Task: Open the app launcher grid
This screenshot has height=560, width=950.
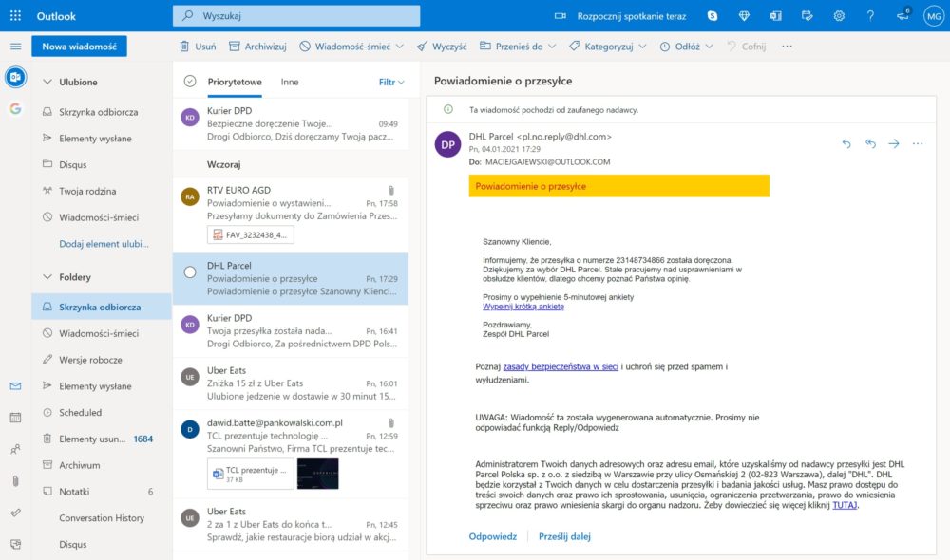Action: point(16,16)
